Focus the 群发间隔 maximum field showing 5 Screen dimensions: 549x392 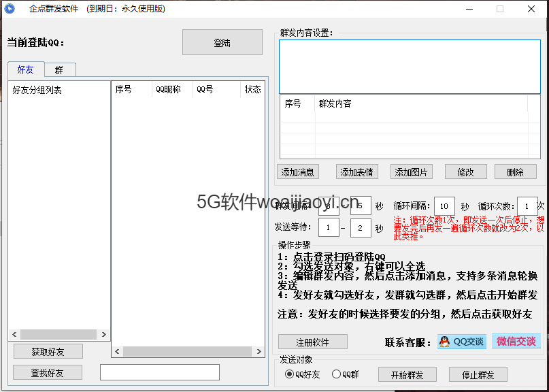361,206
